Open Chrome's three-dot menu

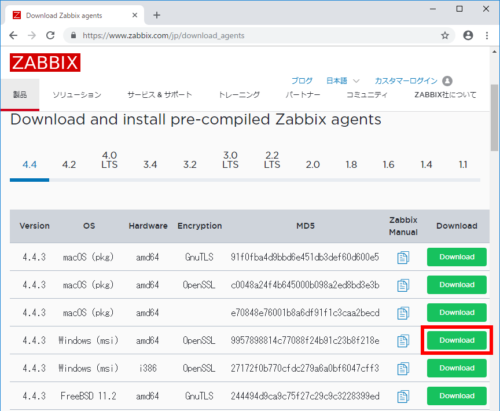pos(487,35)
